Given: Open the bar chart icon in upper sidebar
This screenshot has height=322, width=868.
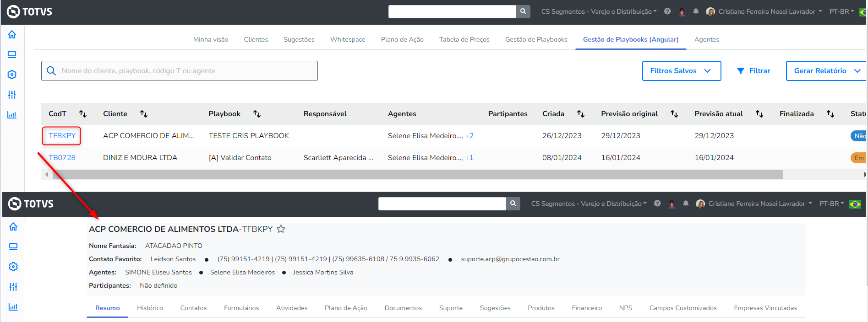Looking at the screenshot, I should 12,115.
